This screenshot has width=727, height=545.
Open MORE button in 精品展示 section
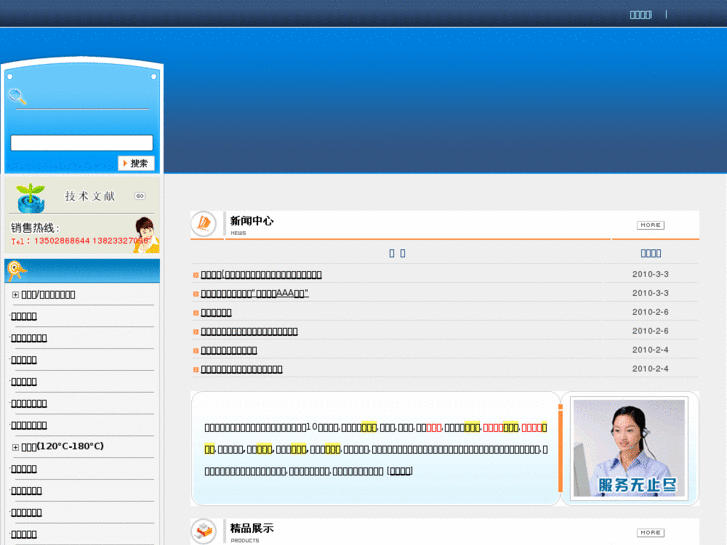pyautogui.click(x=650, y=532)
